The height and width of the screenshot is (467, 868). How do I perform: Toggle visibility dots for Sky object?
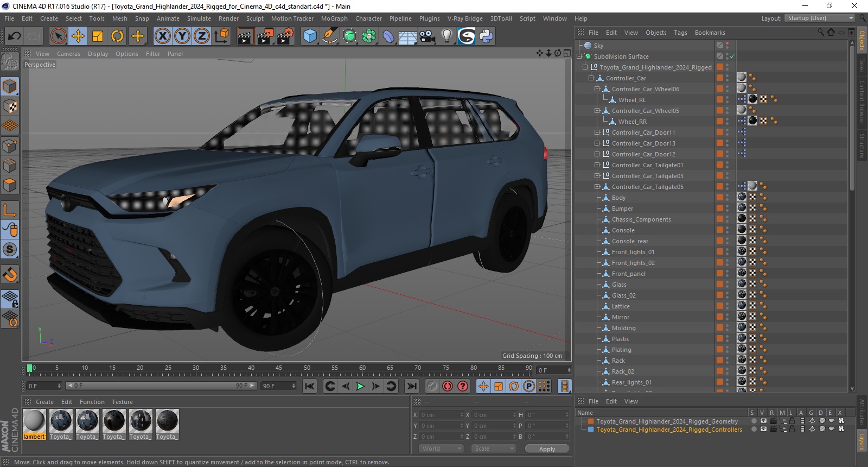point(727,46)
